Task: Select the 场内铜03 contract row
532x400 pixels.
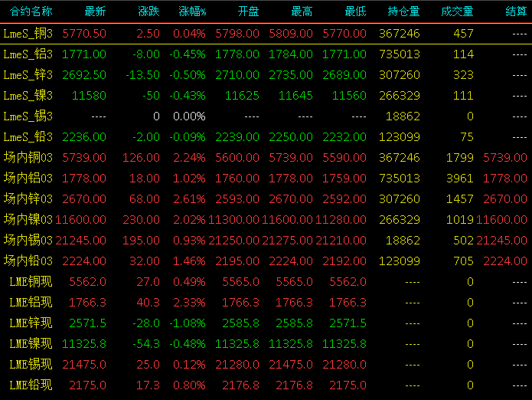Action: pos(266,158)
